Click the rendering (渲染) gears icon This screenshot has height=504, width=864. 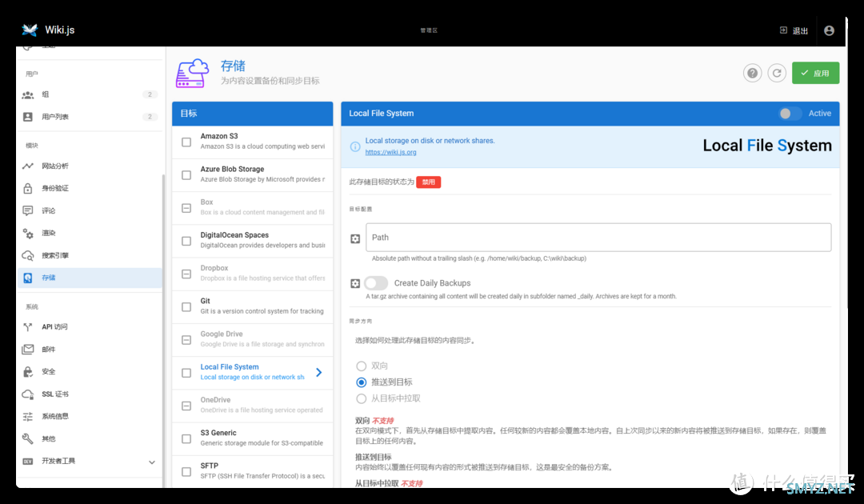click(27, 233)
